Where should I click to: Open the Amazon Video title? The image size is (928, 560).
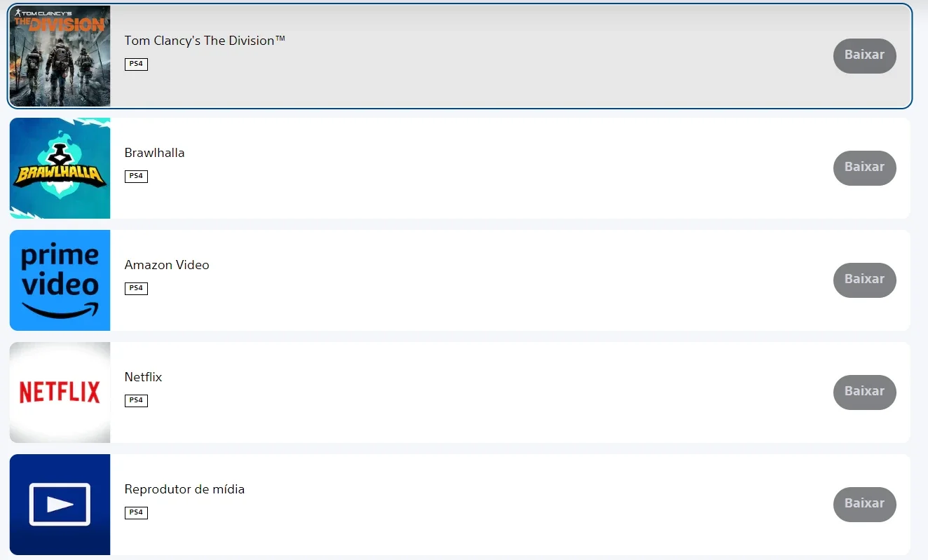[167, 265]
